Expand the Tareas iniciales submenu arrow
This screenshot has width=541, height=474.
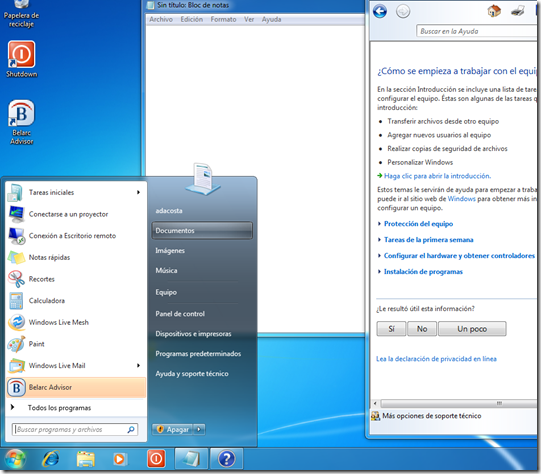coord(138,192)
